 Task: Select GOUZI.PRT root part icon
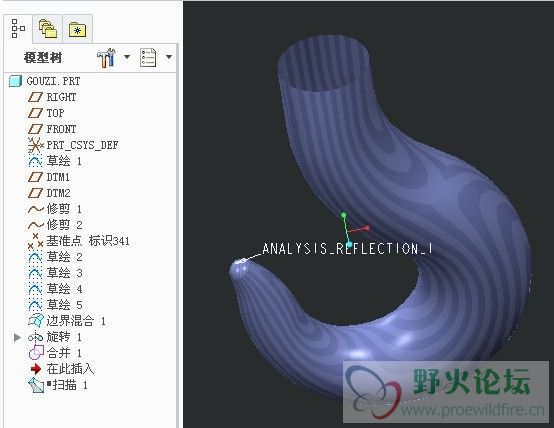pos(15,81)
